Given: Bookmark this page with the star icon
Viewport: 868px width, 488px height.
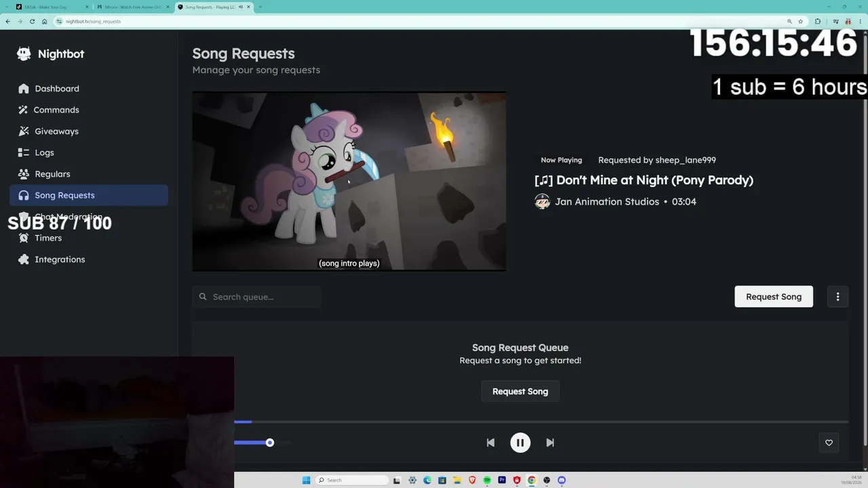Looking at the screenshot, I should point(800,21).
